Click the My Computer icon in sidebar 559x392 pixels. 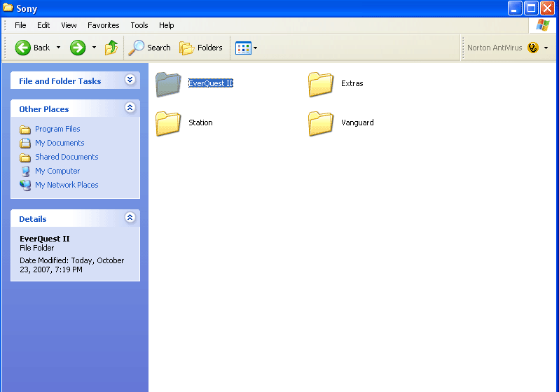(x=25, y=171)
